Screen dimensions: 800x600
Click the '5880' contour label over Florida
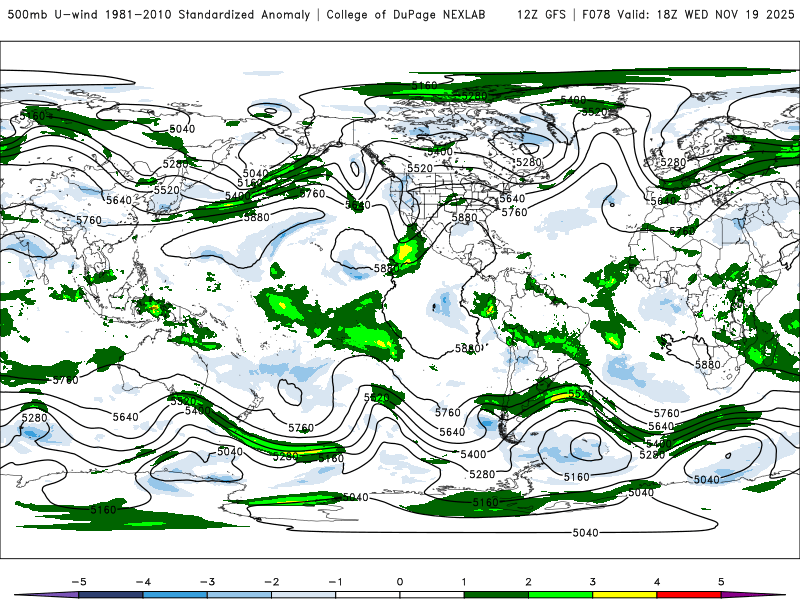pos(464,217)
